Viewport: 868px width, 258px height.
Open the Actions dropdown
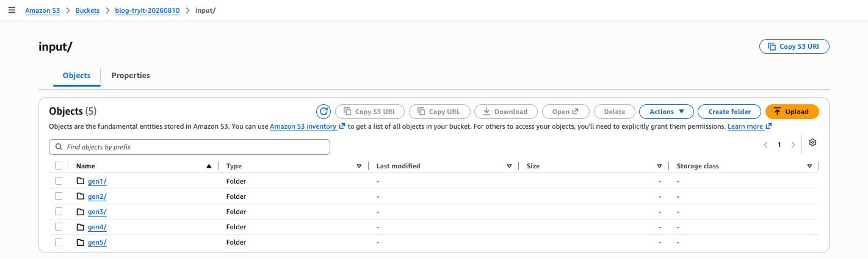pyautogui.click(x=667, y=112)
